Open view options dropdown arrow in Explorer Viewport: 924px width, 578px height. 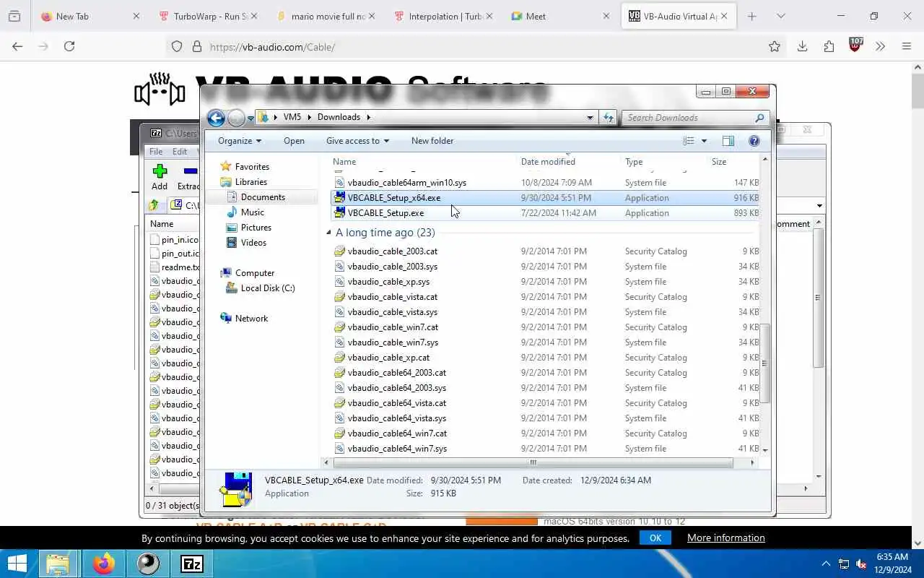[704, 141]
